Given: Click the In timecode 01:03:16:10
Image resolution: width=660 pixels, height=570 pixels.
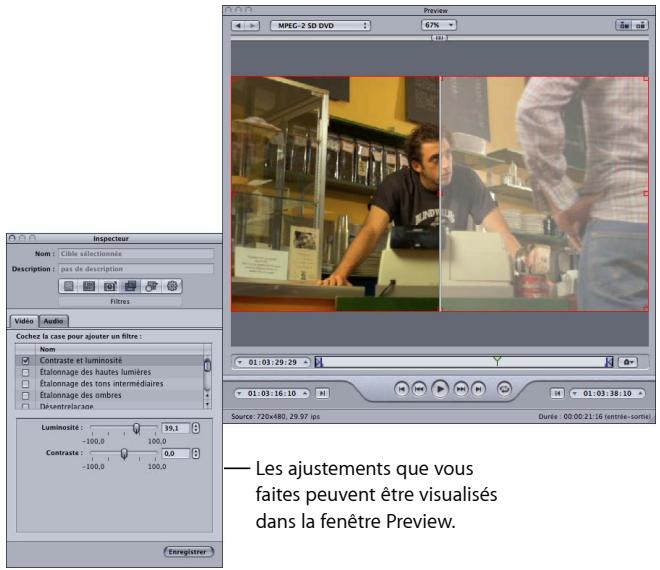Looking at the screenshot, I should (x=272, y=393).
